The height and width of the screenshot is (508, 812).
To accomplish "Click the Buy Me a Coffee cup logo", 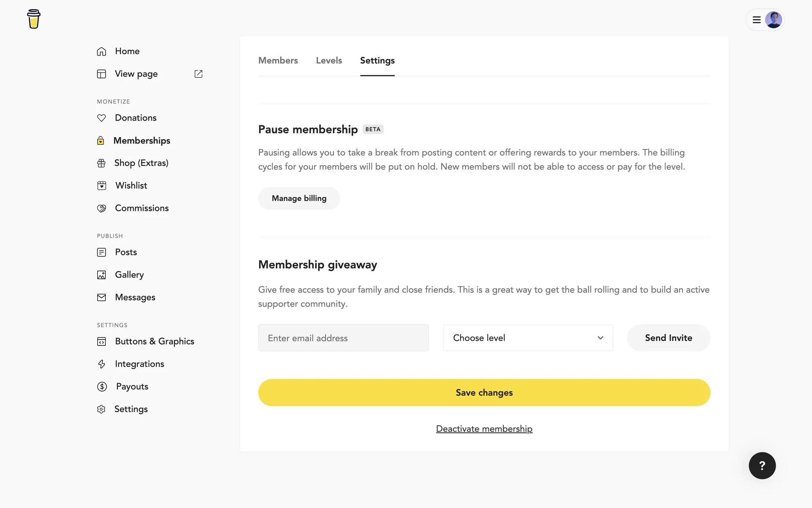I will (34, 19).
